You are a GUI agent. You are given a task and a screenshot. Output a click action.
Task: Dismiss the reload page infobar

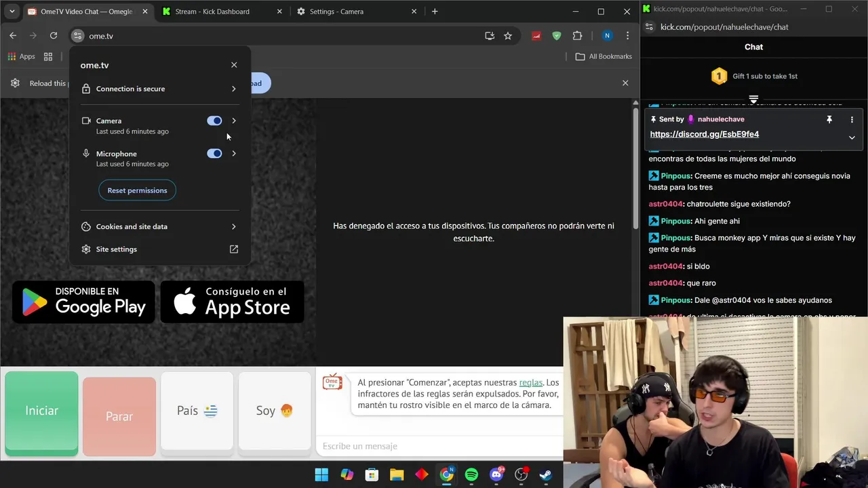click(625, 83)
